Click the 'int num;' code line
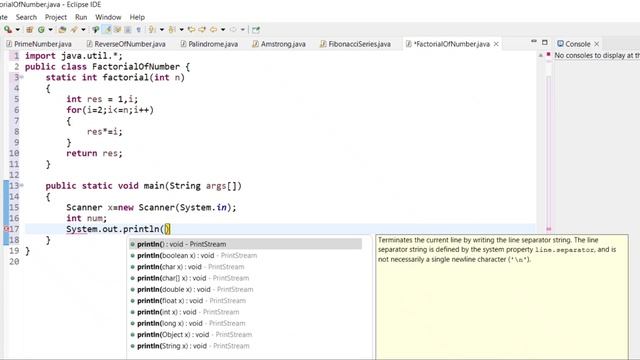The image size is (640, 360). pos(87,218)
